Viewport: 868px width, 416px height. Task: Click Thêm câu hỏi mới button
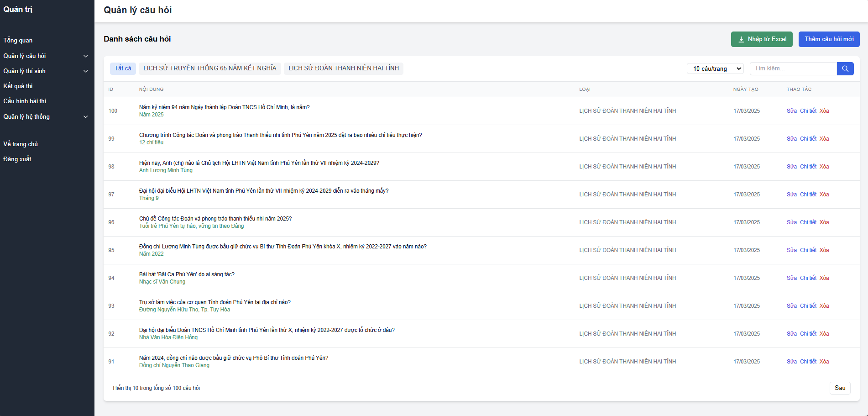829,39
